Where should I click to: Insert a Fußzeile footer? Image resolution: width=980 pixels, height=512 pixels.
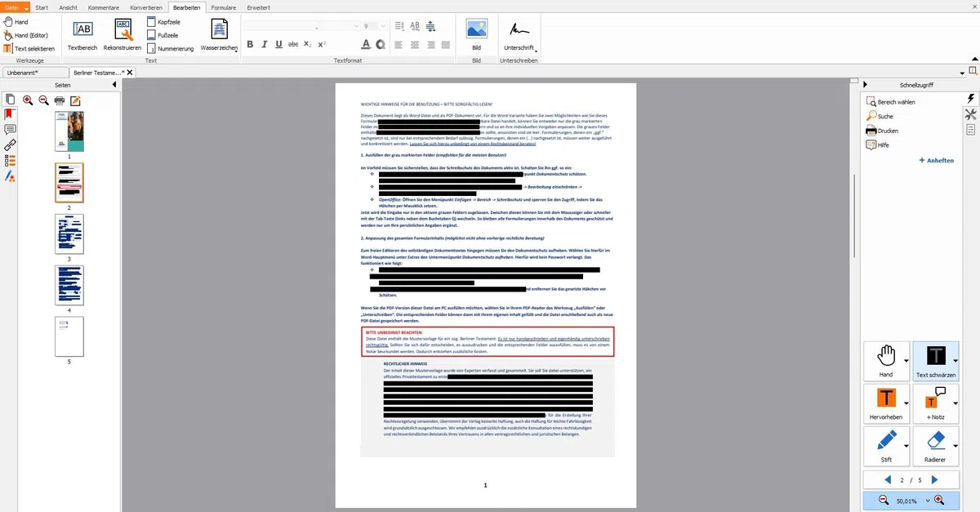pos(163,35)
